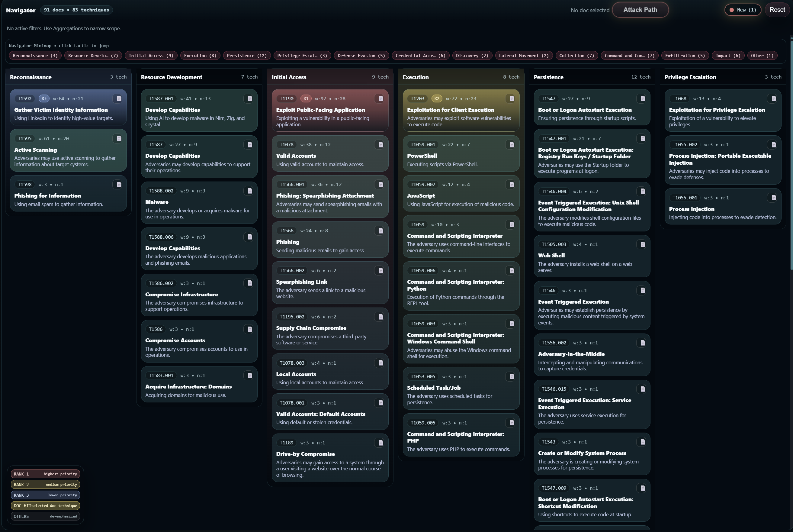Image resolution: width=793 pixels, height=532 pixels.
Task: Open the doc icon on the T1505.003 Web Shell card
Action: 642,244
